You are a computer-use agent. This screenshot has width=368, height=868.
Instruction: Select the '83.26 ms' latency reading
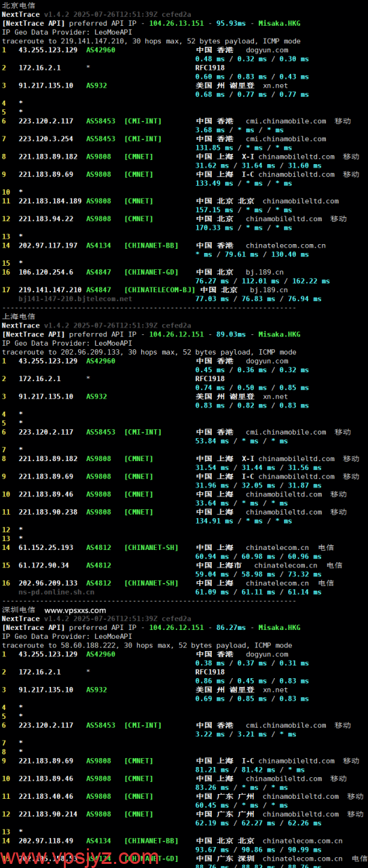click(210, 787)
